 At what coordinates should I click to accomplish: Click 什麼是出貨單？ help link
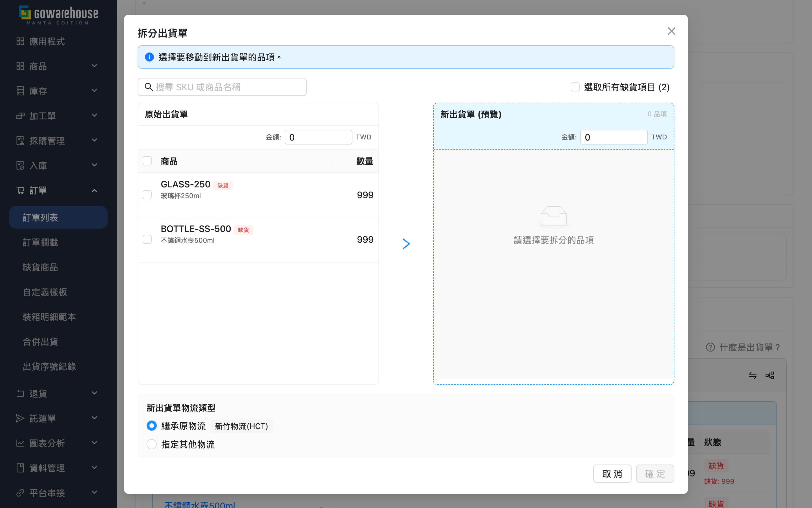coord(750,347)
